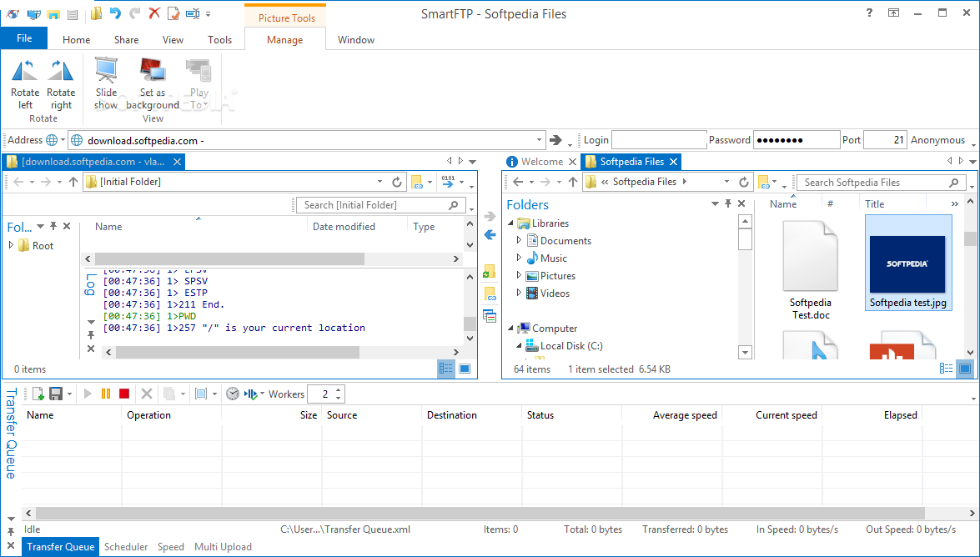Click the red X delete icon in quick access toolbar
This screenshot has height=557, width=980.
click(153, 13)
